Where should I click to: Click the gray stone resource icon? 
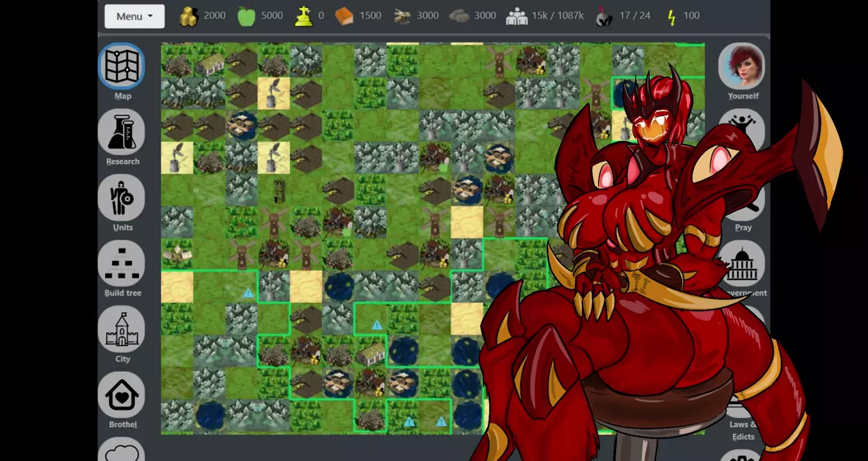coord(460,16)
